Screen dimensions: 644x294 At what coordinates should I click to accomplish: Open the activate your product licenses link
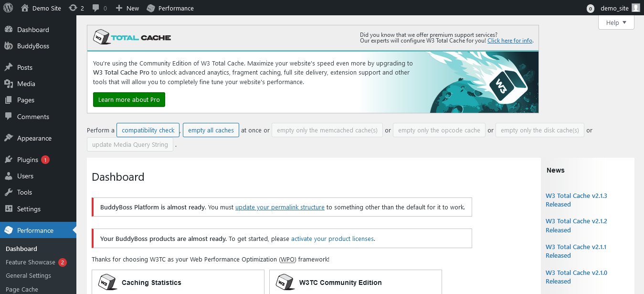tap(332, 239)
